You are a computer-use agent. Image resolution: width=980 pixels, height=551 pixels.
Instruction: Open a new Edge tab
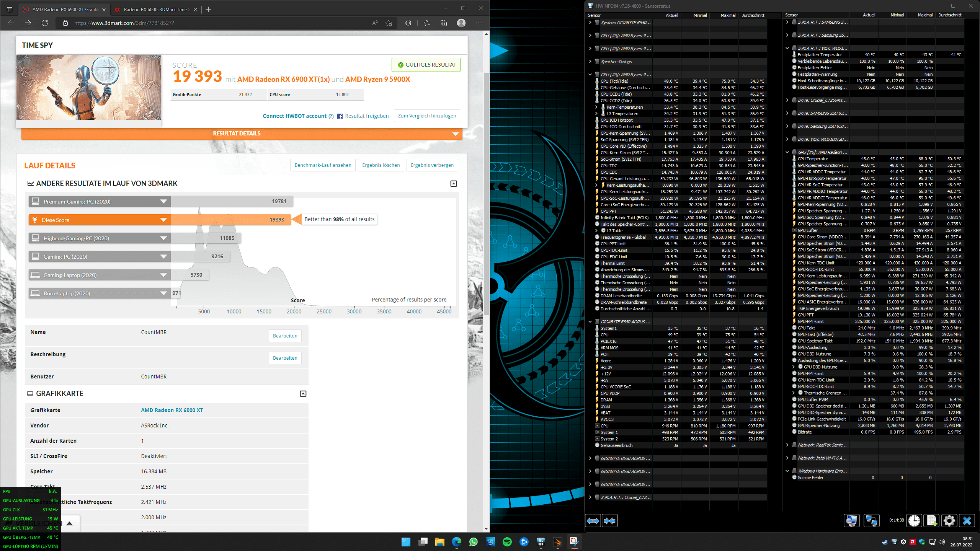pos(208,9)
